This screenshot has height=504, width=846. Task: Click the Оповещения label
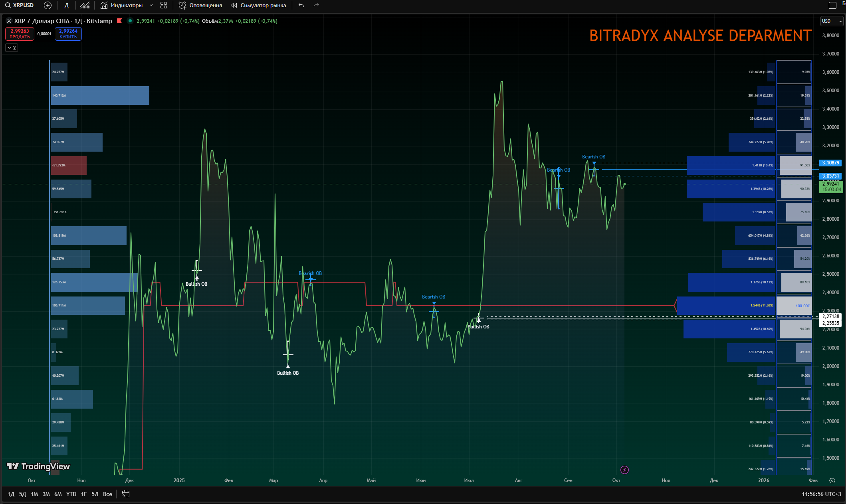(x=206, y=5)
